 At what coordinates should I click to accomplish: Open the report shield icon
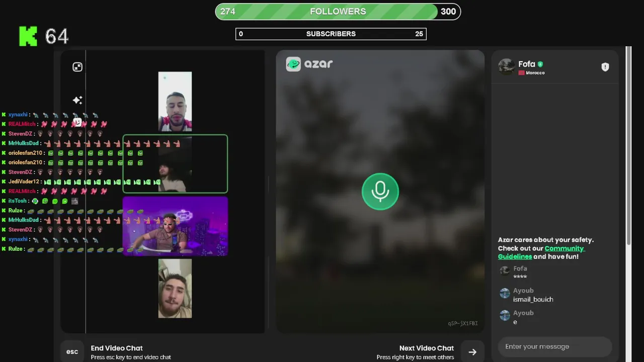(x=605, y=67)
